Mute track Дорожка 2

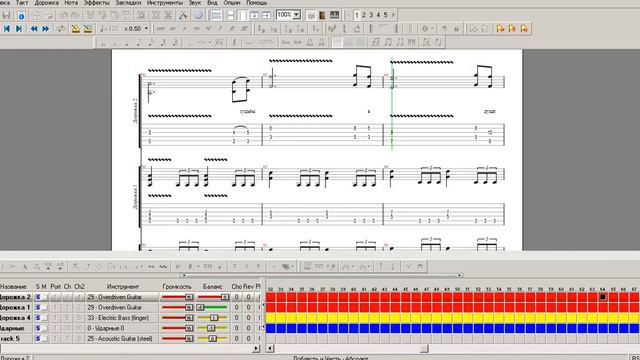click(x=44, y=297)
